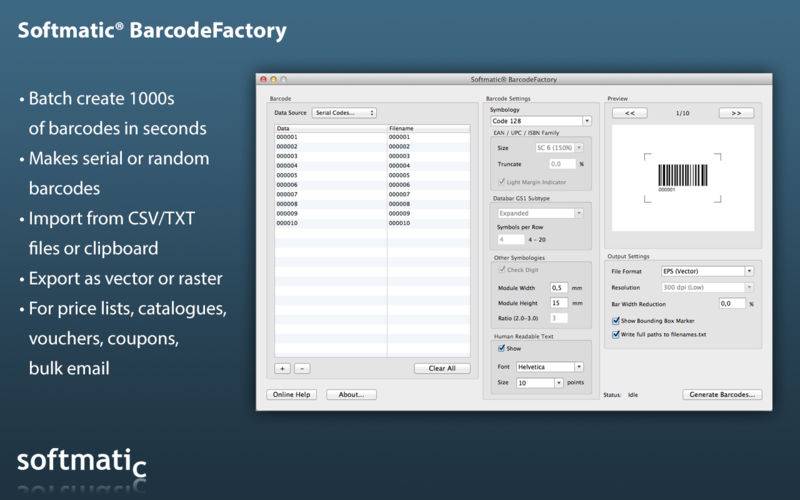The image size is (800, 500).
Task: Open the Databar GS1 Expanded subtype dropdown
Action: [x=540, y=213]
